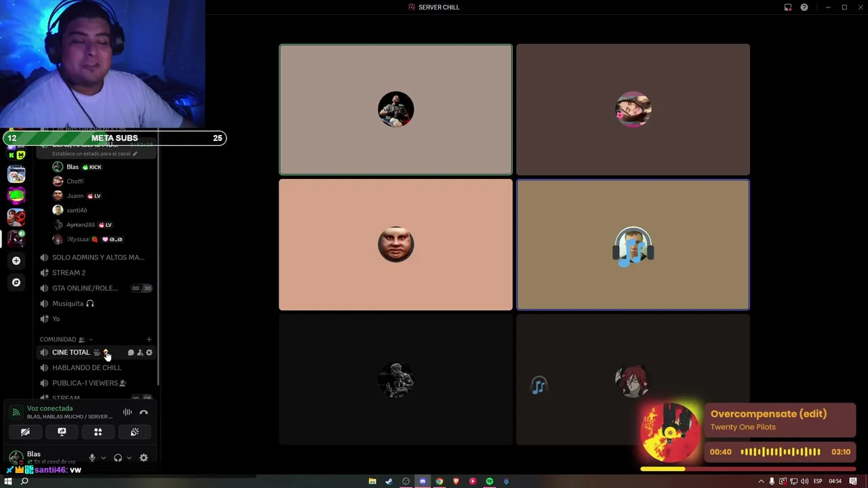
Task: Turn on camera in the voice panel
Action: click(x=25, y=432)
